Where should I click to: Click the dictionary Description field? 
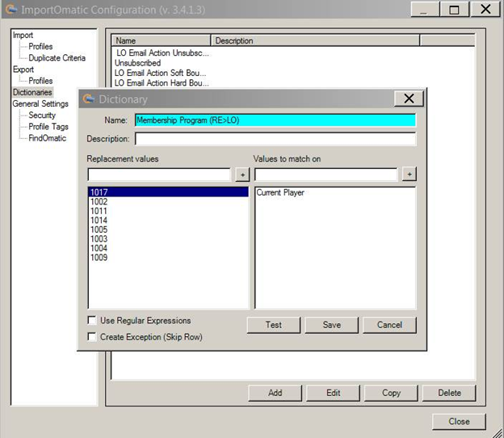click(x=275, y=139)
